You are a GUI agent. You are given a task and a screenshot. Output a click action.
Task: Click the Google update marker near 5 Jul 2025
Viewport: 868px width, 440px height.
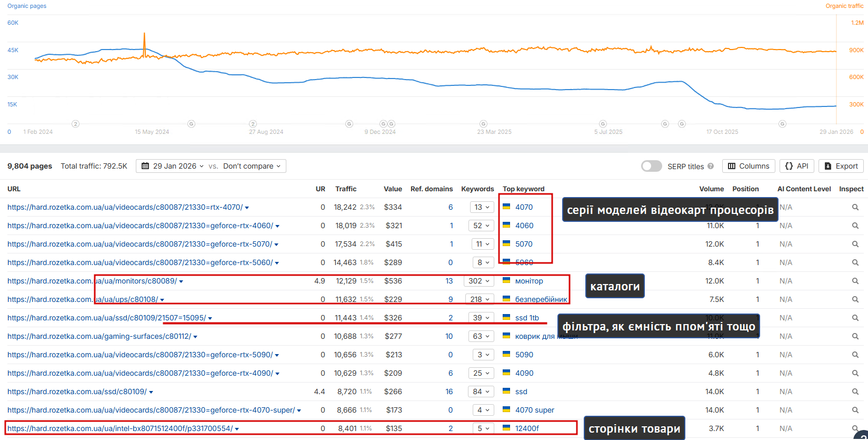pyautogui.click(x=603, y=124)
